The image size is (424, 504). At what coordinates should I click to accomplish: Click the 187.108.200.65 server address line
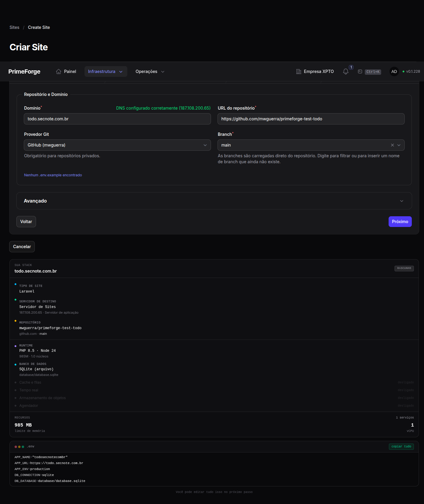(49, 312)
